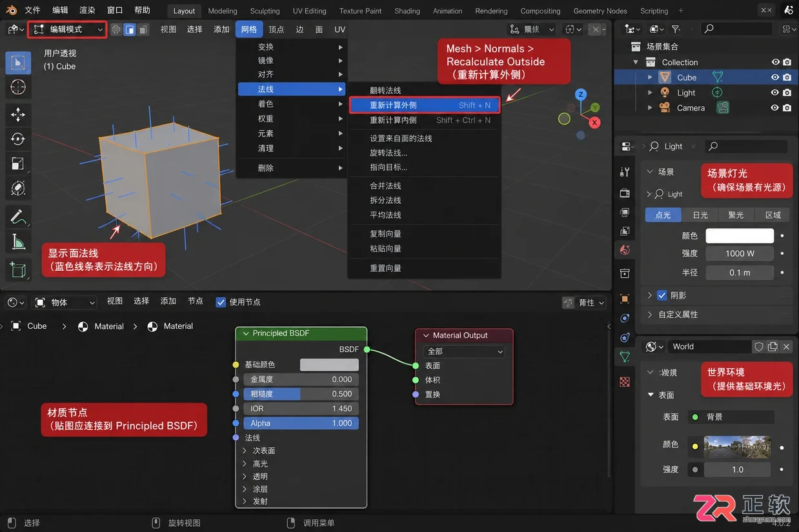Image resolution: width=799 pixels, height=532 pixels.
Task: Click the blue Z axis gizmo
Action: tap(581, 94)
